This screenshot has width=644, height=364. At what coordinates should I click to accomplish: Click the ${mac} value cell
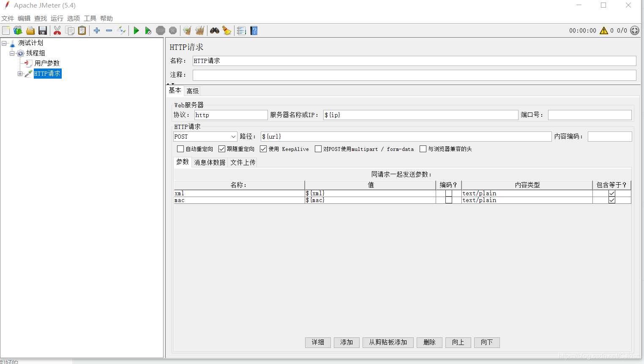pos(370,200)
